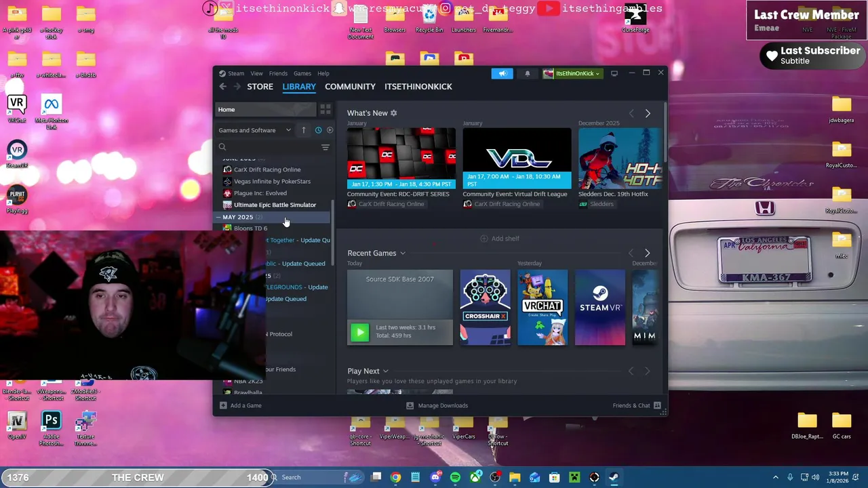
Task: Go to next What's New items arrow
Action: 648,113
